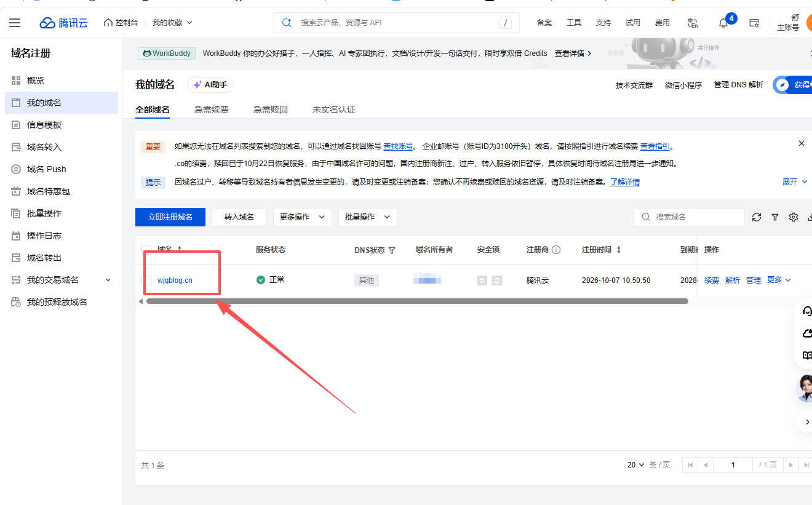Tick the select-all checkbox in table header
This screenshot has width=812, height=505.
[x=146, y=250]
